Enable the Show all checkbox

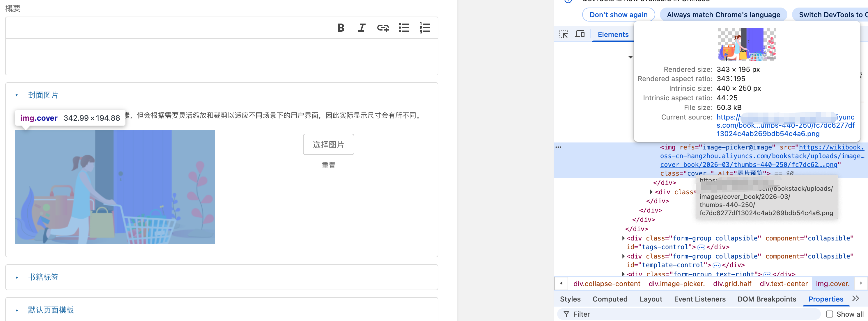830,314
